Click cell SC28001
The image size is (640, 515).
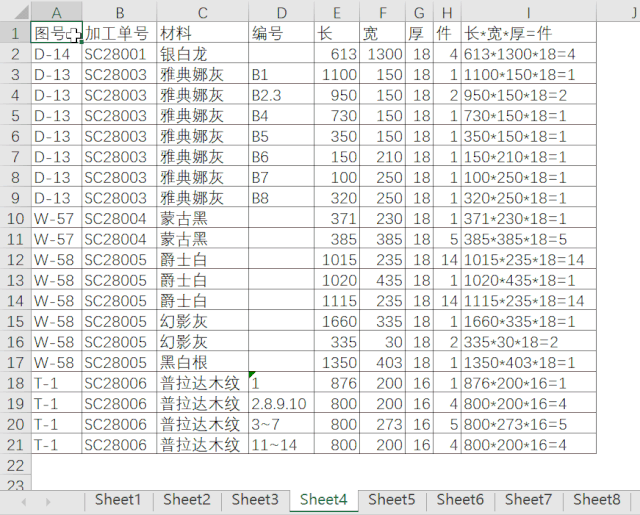(x=119, y=54)
